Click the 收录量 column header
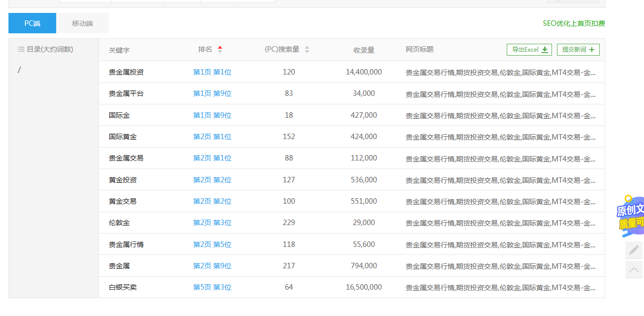Screen dimensions: 644x316 [x=364, y=50]
